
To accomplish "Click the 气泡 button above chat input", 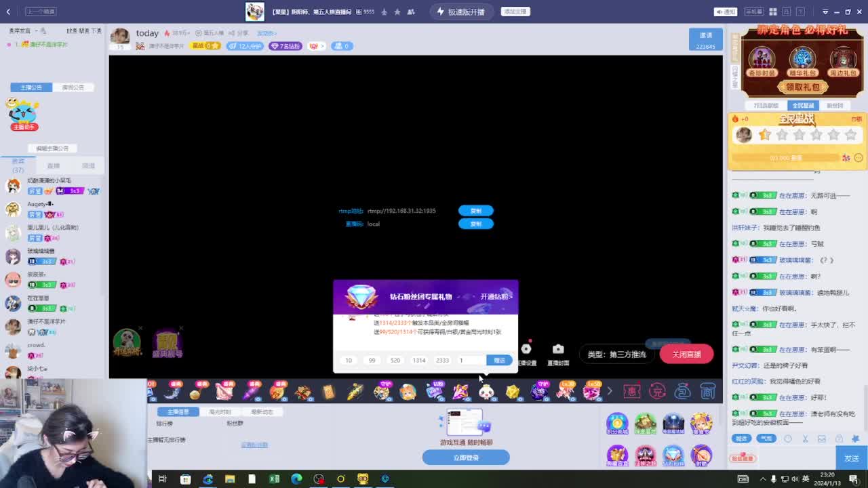I will [x=766, y=439].
